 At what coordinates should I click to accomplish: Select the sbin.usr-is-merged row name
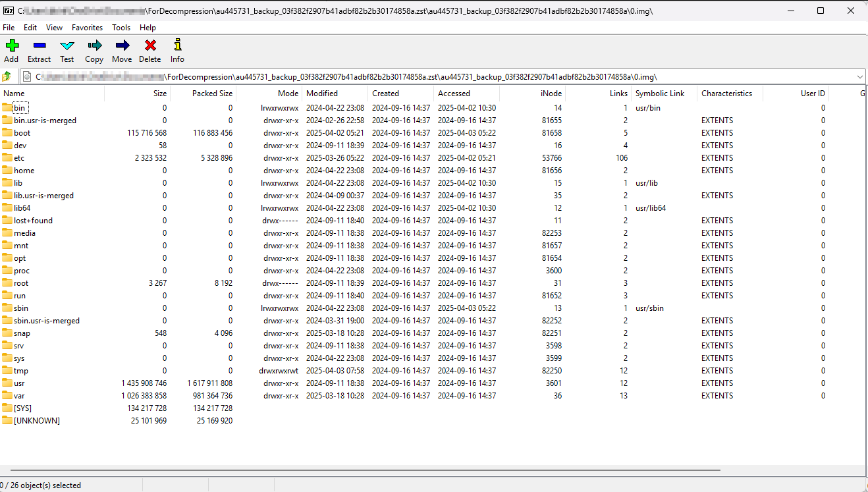pos(47,321)
